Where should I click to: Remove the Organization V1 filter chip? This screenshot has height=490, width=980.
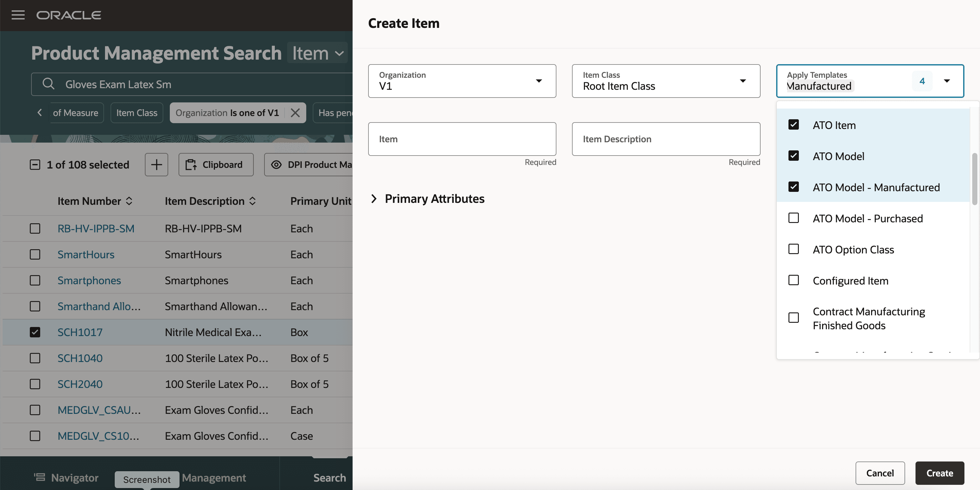click(295, 112)
